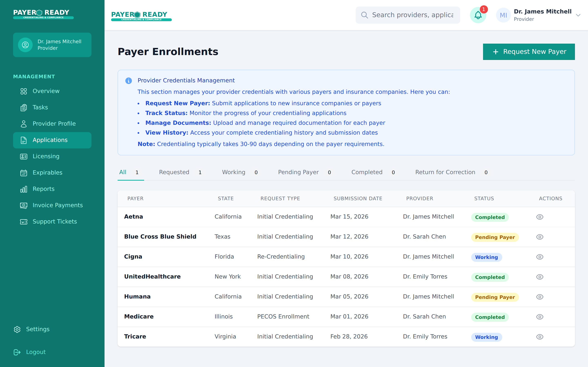The image size is (588, 367).
Task: Click the Support Tickets ticket icon
Action: (23, 222)
